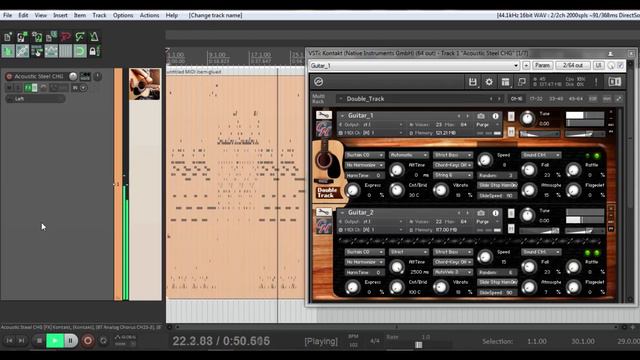The image size is (640, 360).
Task: Click the new project toolbar icon
Action: pyautogui.click(x=8, y=38)
